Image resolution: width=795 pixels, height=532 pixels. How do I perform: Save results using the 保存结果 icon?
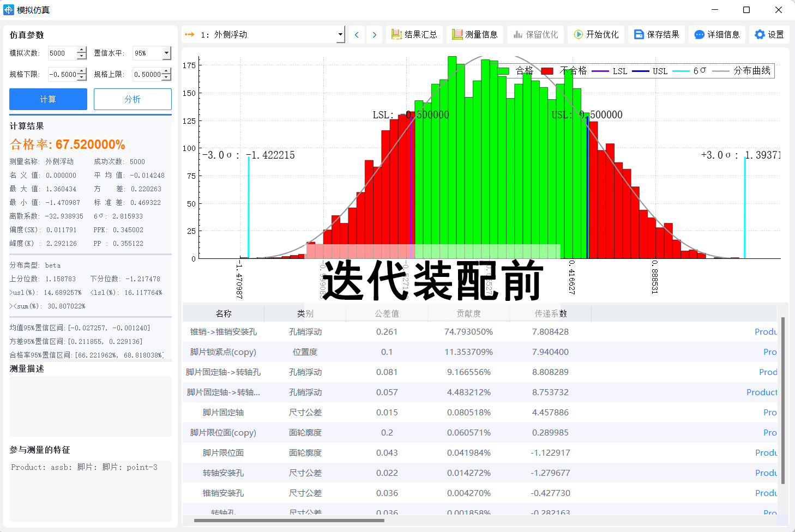coord(655,34)
